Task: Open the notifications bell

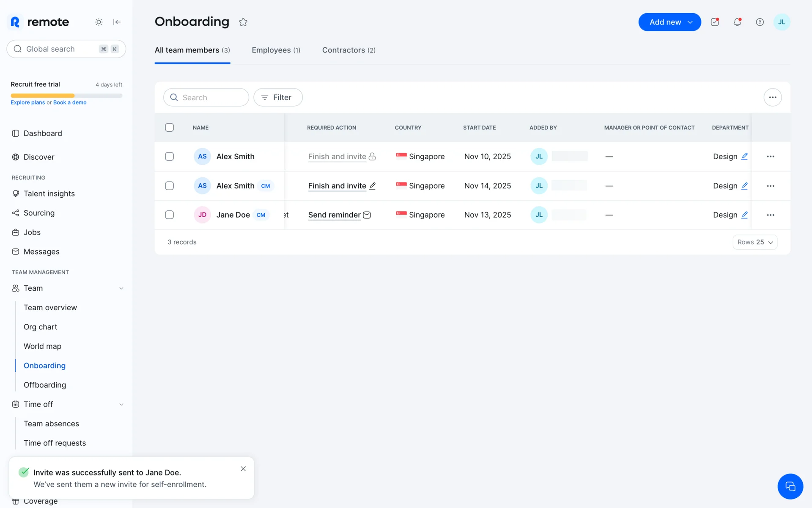Action: pos(737,22)
